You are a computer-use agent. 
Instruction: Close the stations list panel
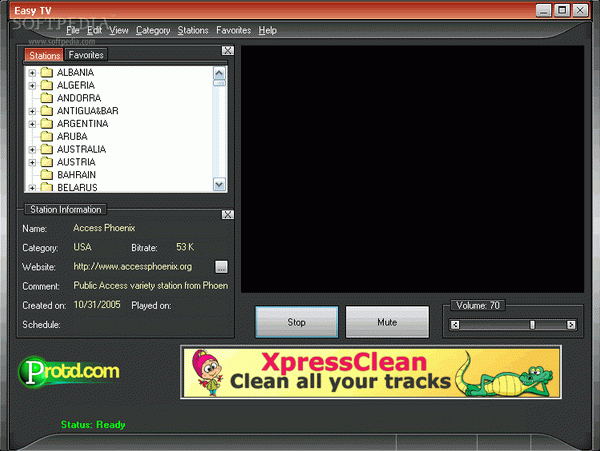(228, 50)
